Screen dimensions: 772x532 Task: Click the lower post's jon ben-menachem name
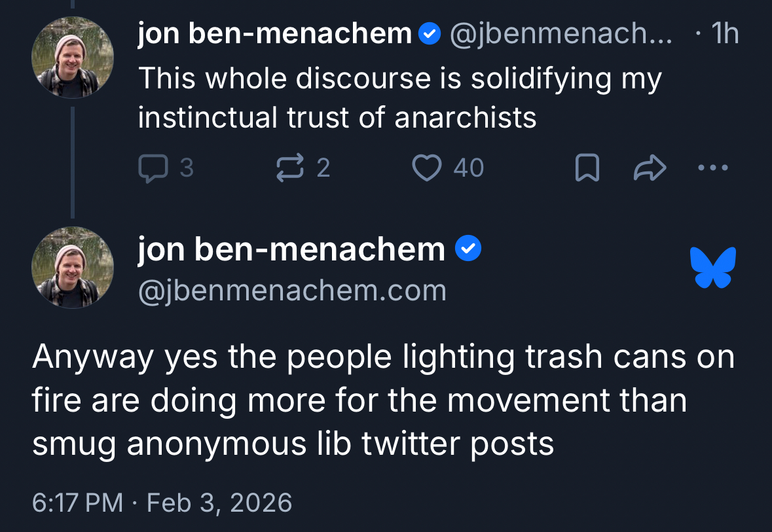[291, 249]
